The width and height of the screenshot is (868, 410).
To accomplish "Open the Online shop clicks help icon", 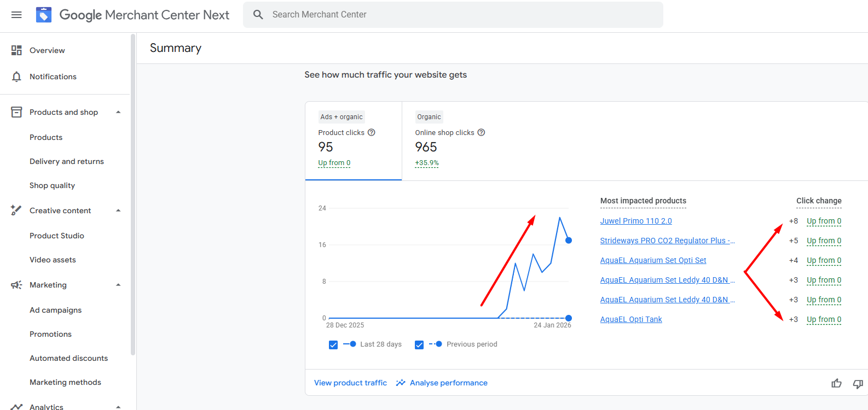I will (481, 132).
